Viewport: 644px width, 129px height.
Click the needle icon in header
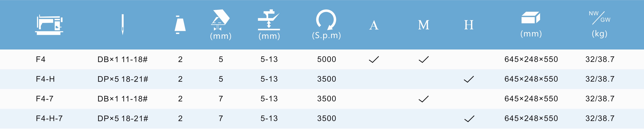tap(122, 25)
